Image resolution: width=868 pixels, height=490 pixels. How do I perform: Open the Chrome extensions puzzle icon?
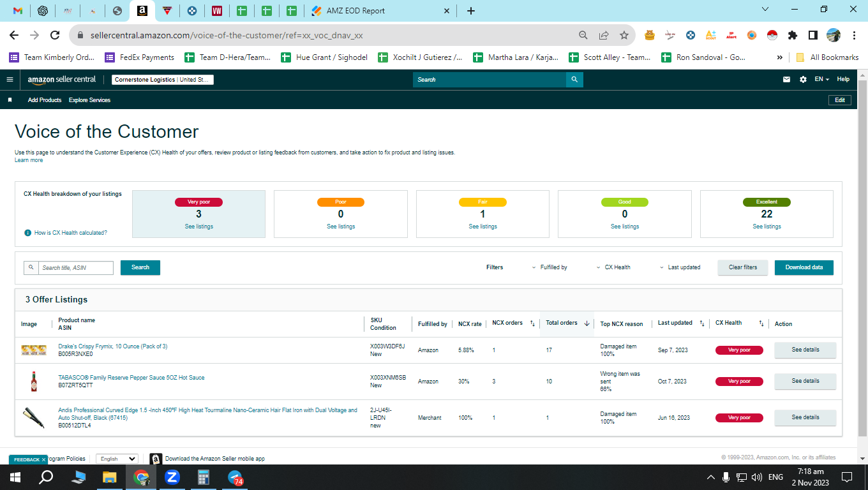tap(793, 35)
